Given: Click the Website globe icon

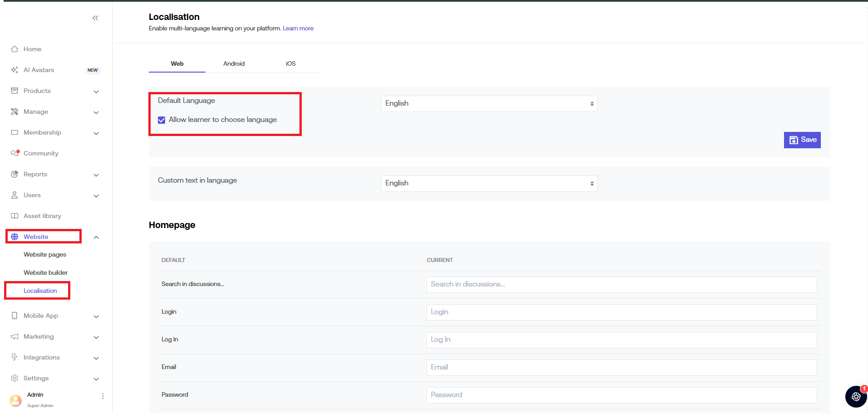Looking at the screenshot, I should [15, 237].
